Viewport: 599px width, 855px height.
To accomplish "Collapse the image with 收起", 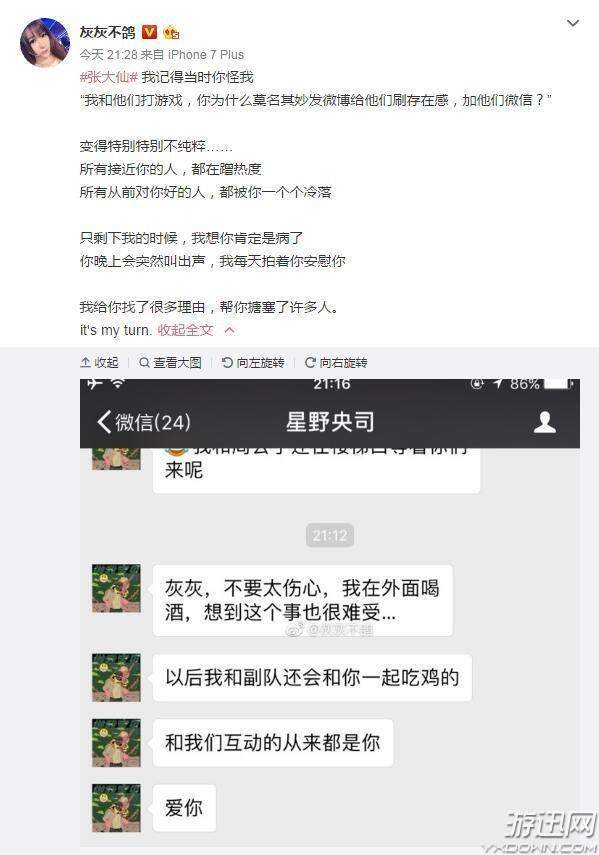I will pyautogui.click(x=99, y=363).
